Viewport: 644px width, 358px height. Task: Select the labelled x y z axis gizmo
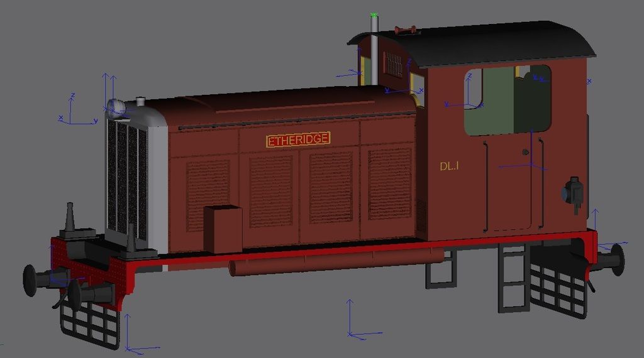[x=77, y=109]
